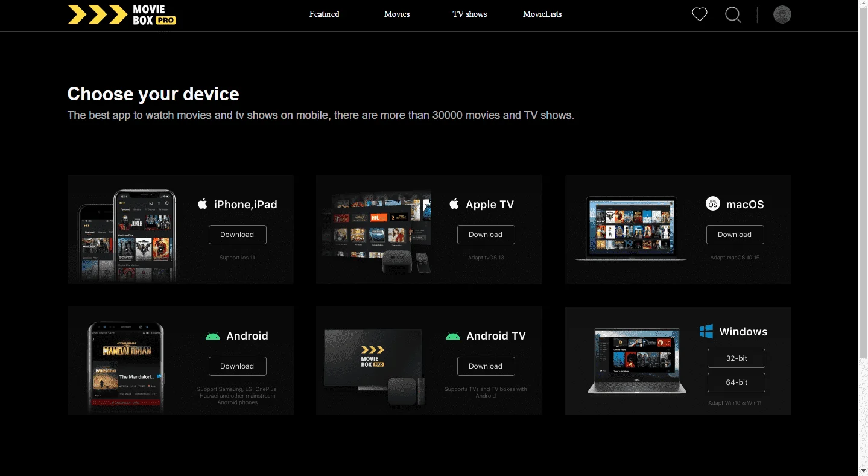Click the 'Choose your device' heading
This screenshot has height=476, width=868.
point(153,94)
